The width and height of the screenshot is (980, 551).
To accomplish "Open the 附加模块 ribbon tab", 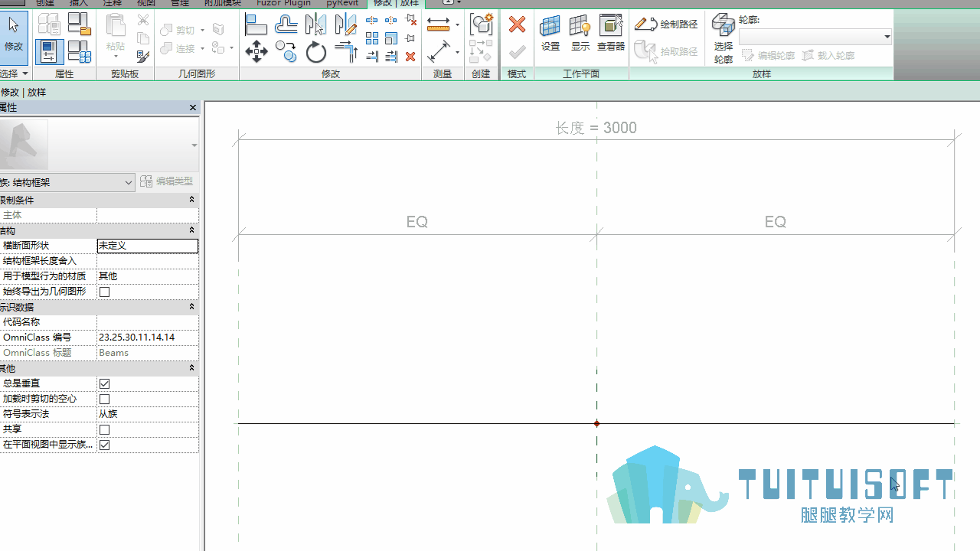I will (x=222, y=3).
